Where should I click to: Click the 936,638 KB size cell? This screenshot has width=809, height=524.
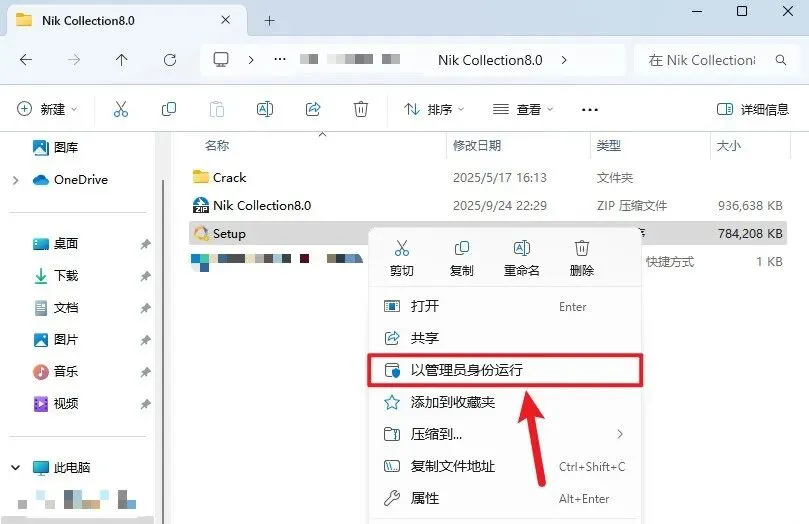point(750,205)
